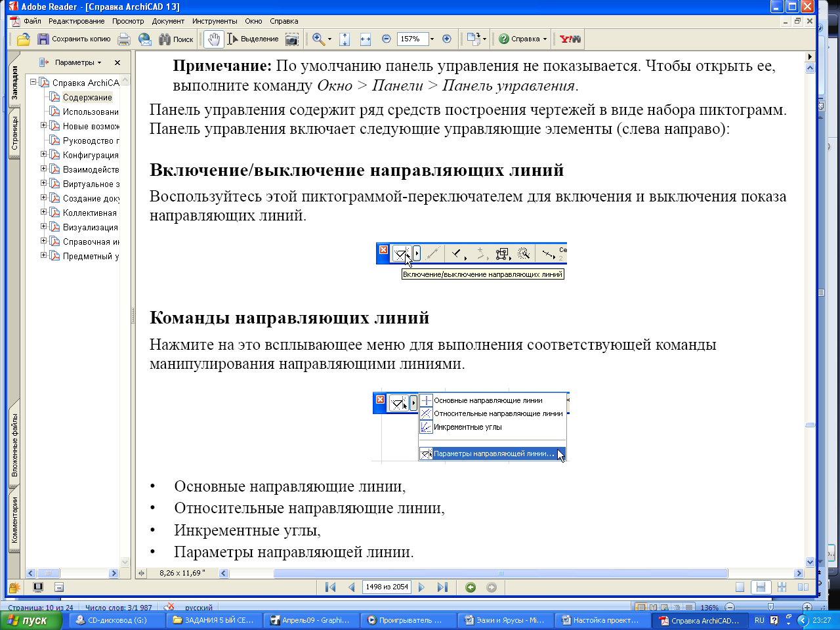Screen dimensions: 840x630
Task: Go to next page arrow
Action: 422,587
